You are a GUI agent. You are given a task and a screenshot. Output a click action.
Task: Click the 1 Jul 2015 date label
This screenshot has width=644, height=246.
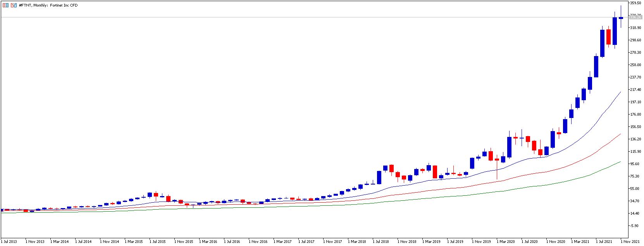(x=158, y=242)
